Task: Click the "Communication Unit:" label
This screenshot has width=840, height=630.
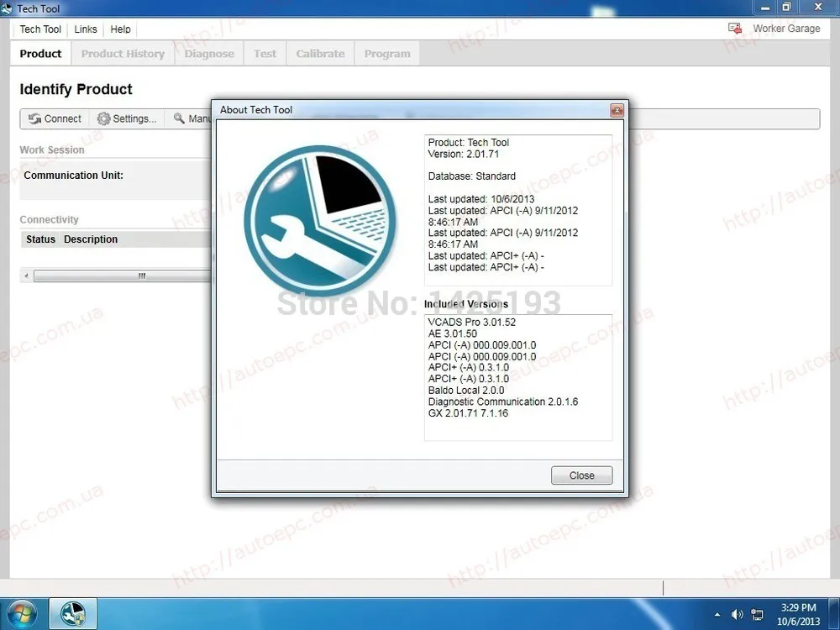Action: tap(73, 176)
